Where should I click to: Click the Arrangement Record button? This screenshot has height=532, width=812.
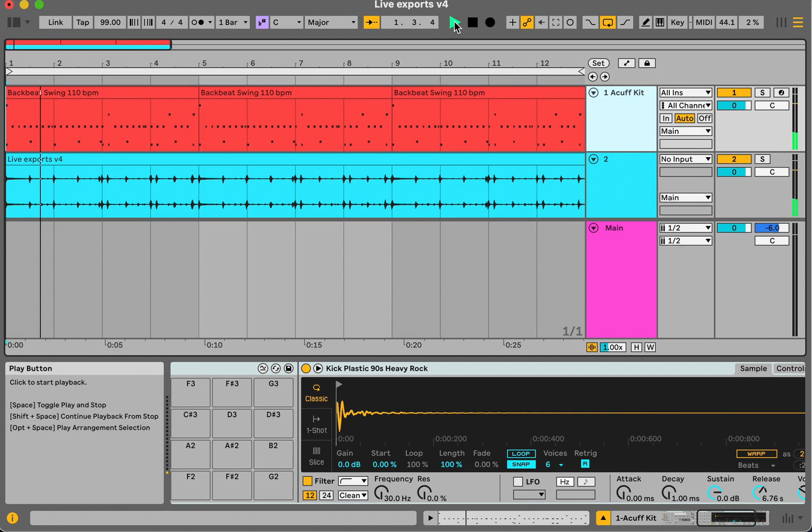click(x=490, y=23)
